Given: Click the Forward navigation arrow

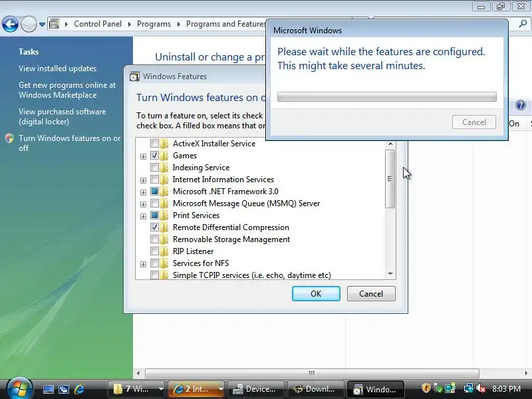Looking at the screenshot, I should tap(29, 24).
